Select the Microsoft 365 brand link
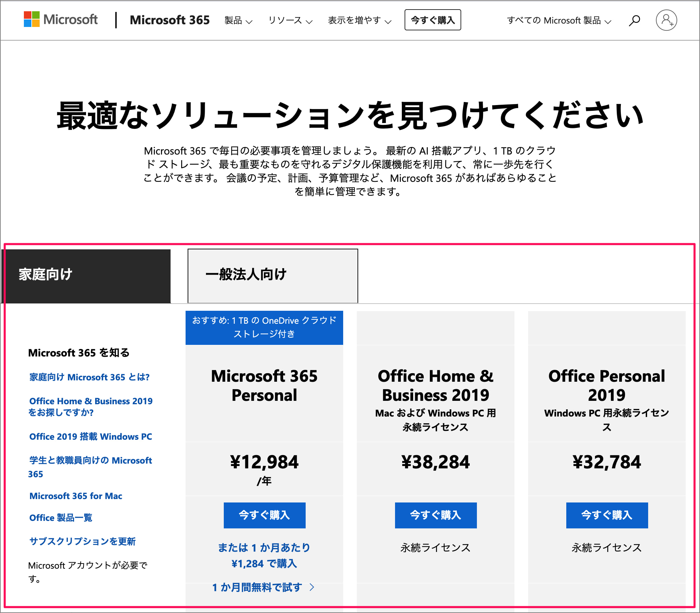The width and height of the screenshot is (700, 613). (169, 20)
